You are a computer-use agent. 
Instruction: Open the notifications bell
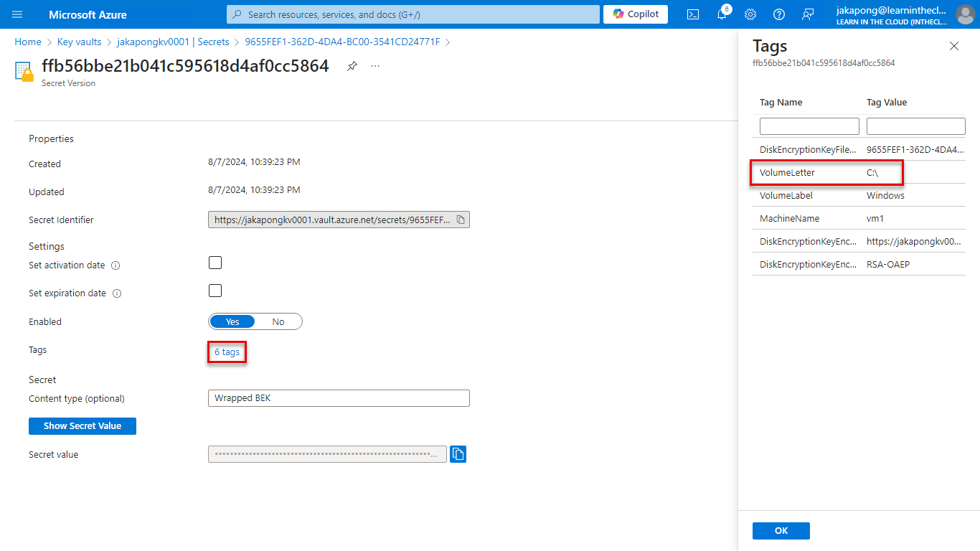(722, 14)
